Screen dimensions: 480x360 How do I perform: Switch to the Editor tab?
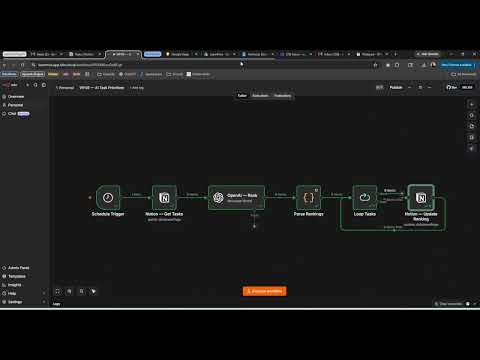[242, 96]
